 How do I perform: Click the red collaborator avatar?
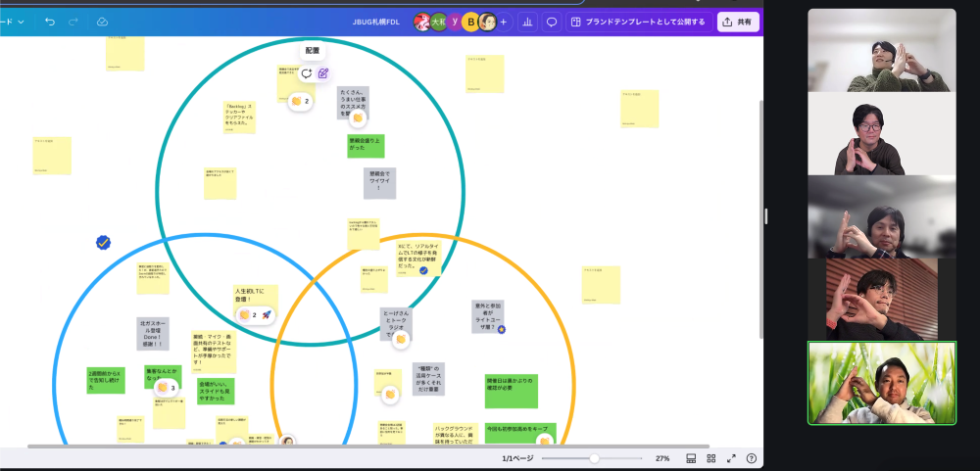click(x=422, y=22)
